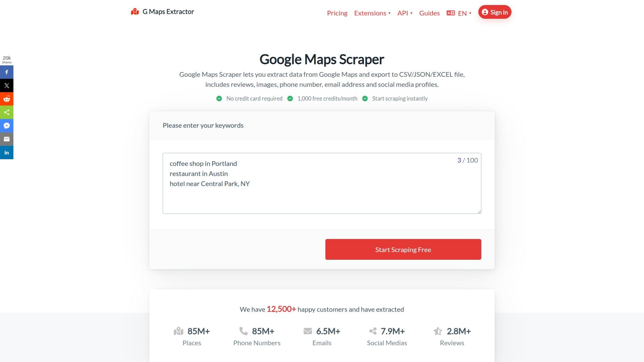Screen dimensions: 644x362
Task: Open the Pricing page
Action: 337,13
